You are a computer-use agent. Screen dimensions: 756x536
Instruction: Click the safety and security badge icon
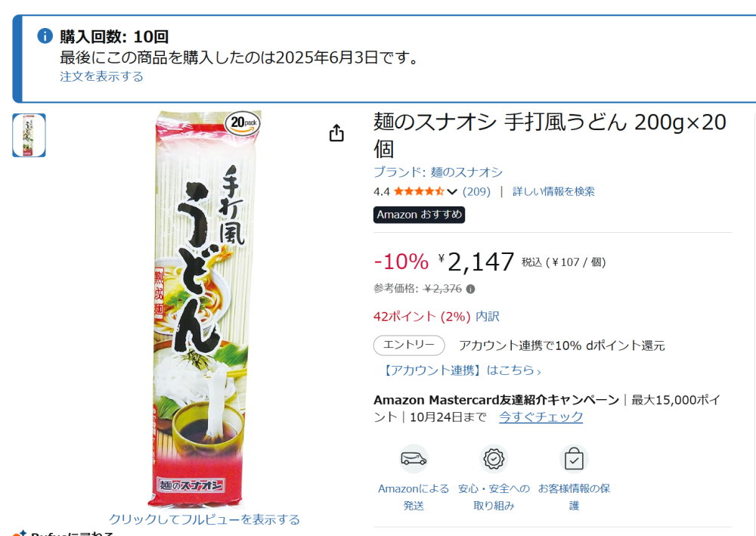pyautogui.click(x=494, y=458)
